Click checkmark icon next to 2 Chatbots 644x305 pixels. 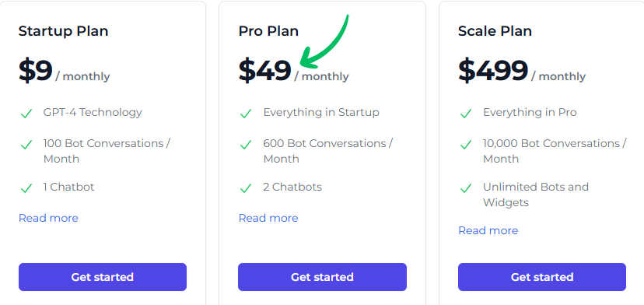246,188
